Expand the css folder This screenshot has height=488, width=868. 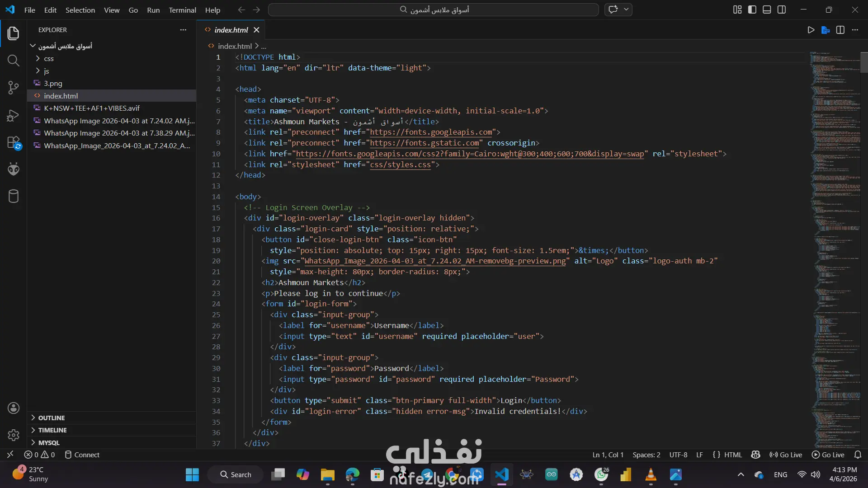[x=49, y=59]
